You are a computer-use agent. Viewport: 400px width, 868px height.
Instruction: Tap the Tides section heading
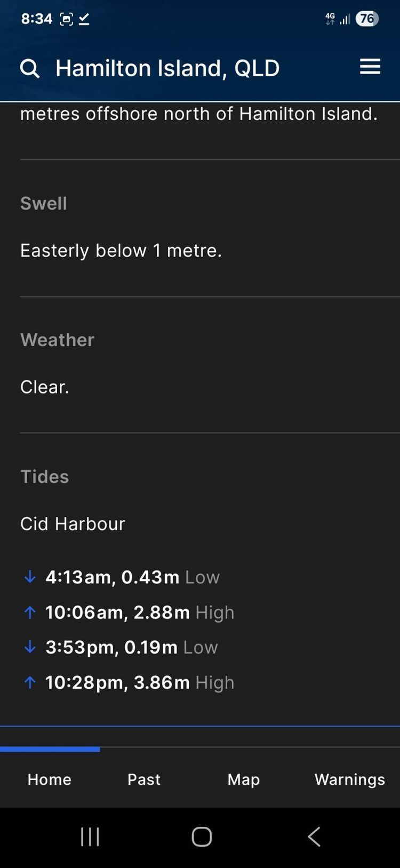click(x=45, y=476)
